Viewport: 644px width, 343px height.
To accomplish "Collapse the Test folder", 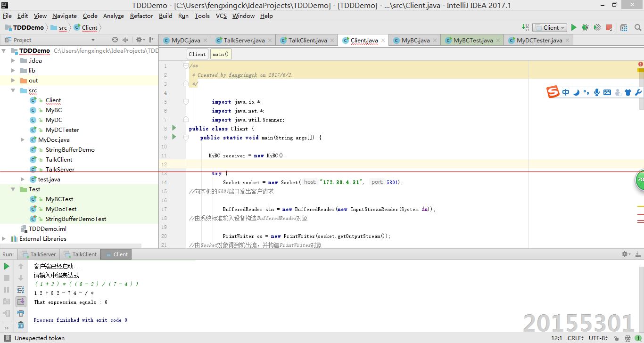I will (x=14, y=189).
